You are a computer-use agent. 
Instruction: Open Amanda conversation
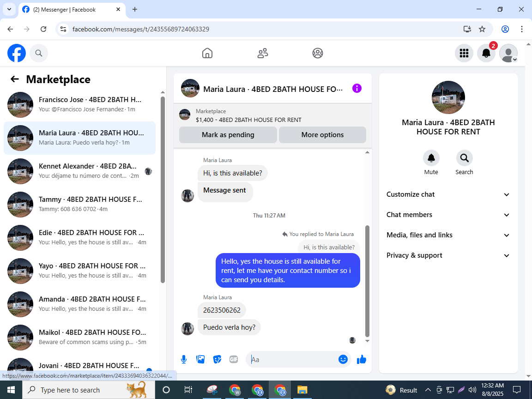[80, 304]
